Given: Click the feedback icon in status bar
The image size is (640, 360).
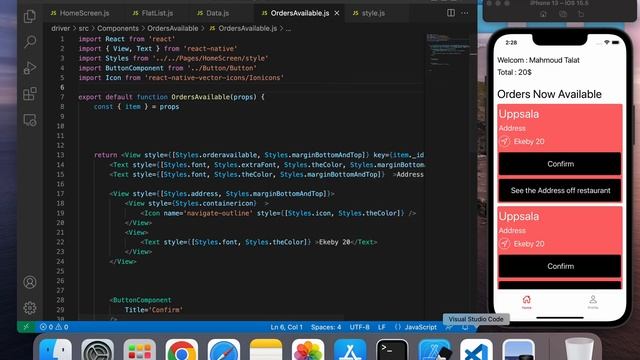Looking at the screenshot, I should [x=449, y=327].
